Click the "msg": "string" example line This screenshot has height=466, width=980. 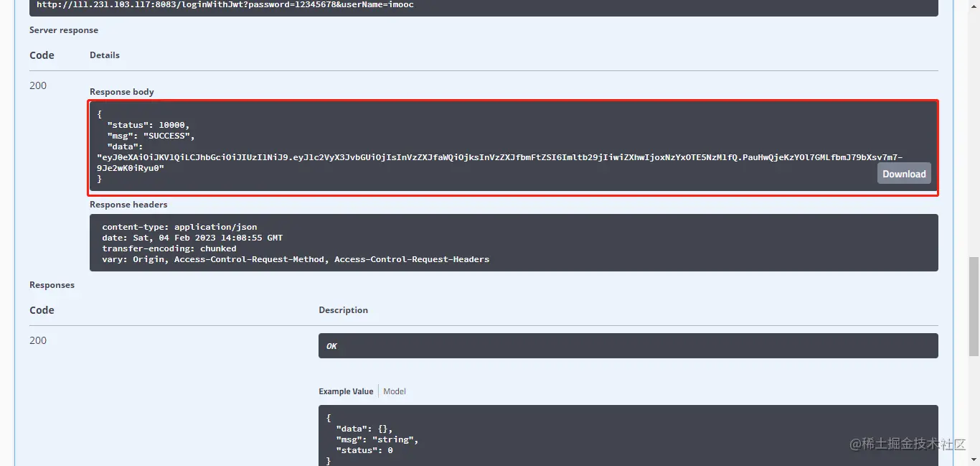(377, 439)
